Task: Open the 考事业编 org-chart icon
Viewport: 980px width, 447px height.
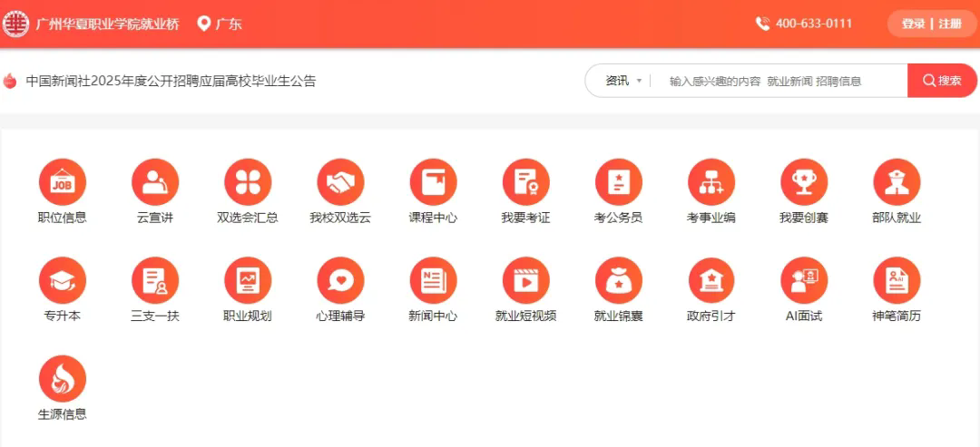Action: pos(711,182)
